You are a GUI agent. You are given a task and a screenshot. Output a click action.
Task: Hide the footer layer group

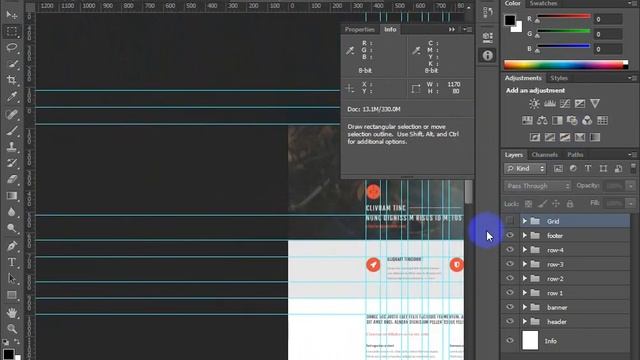(510, 236)
